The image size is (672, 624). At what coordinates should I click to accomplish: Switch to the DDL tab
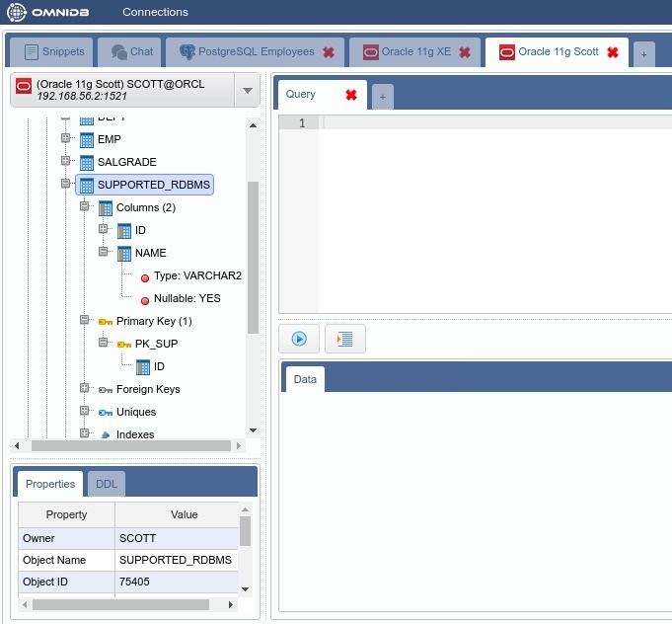(x=107, y=484)
